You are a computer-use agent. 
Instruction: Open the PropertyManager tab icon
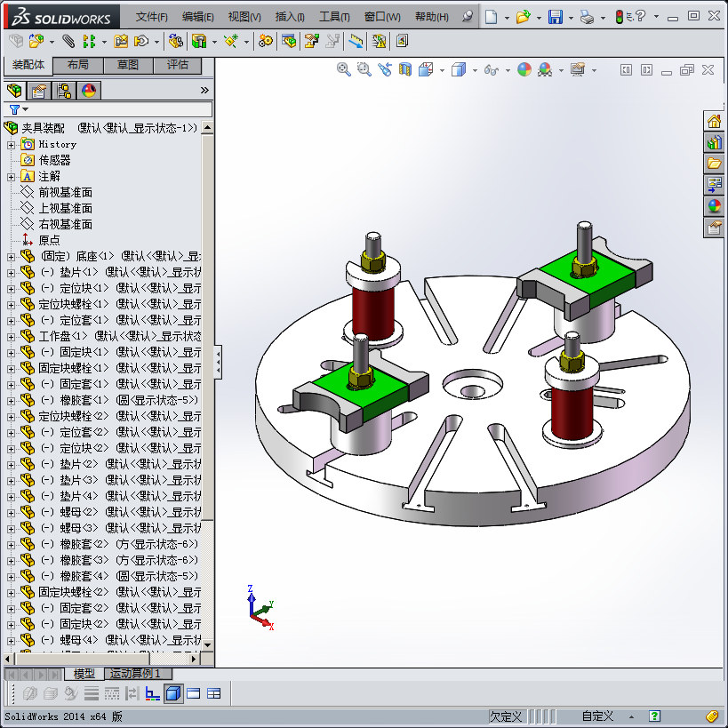point(39,91)
